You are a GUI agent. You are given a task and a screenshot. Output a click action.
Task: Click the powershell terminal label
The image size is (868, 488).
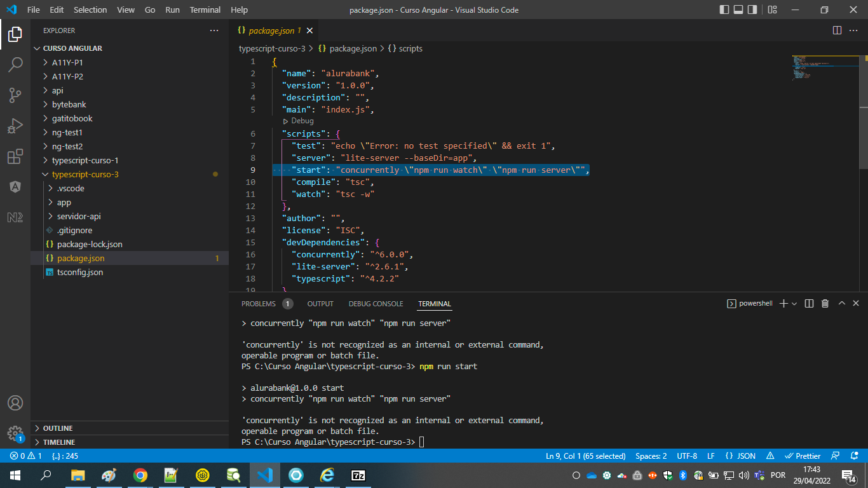[x=750, y=304]
